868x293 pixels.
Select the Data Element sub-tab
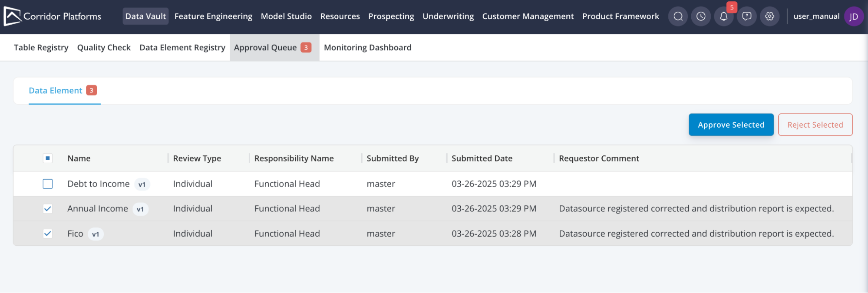point(56,91)
